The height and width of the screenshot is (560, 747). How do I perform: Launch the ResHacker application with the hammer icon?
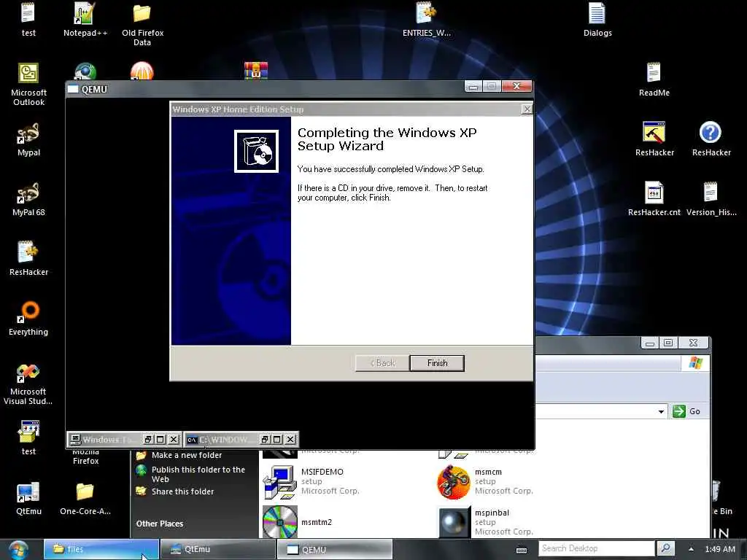pos(654,139)
